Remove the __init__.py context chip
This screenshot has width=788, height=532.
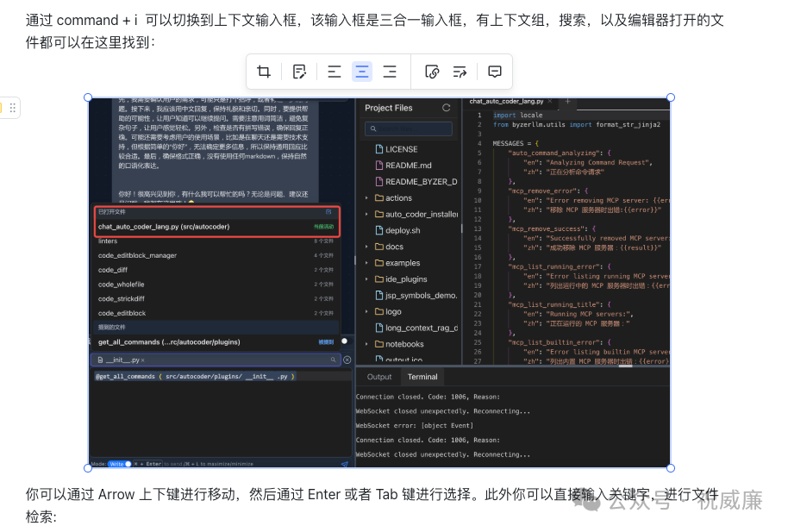143,360
